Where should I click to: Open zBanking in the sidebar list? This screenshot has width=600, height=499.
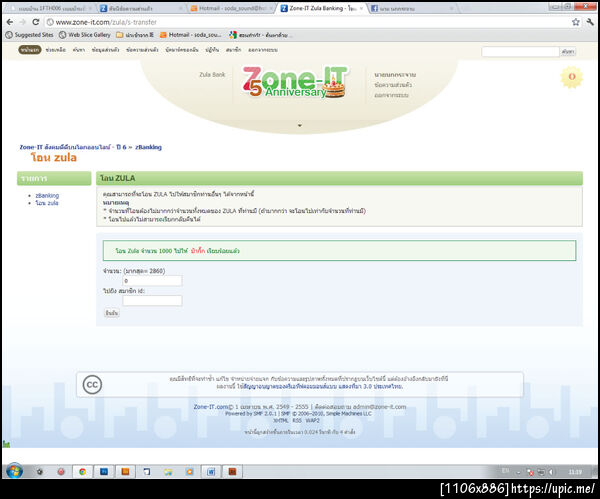click(x=47, y=196)
